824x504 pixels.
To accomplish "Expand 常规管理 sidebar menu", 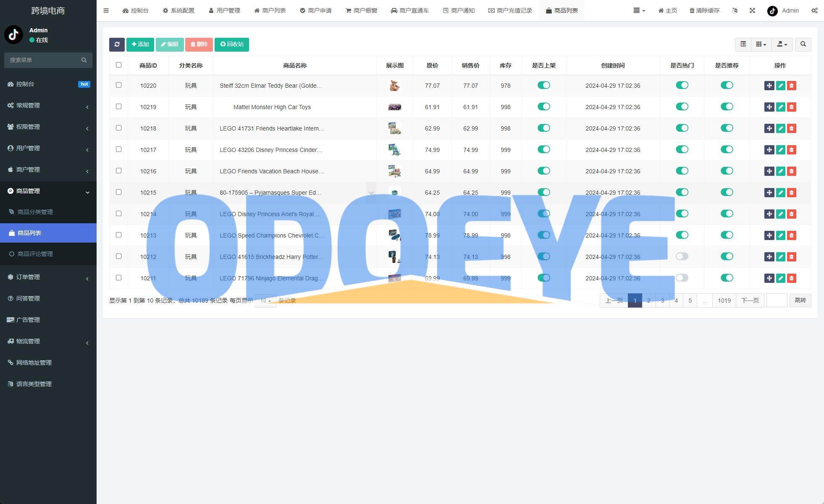I will click(x=48, y=105).
